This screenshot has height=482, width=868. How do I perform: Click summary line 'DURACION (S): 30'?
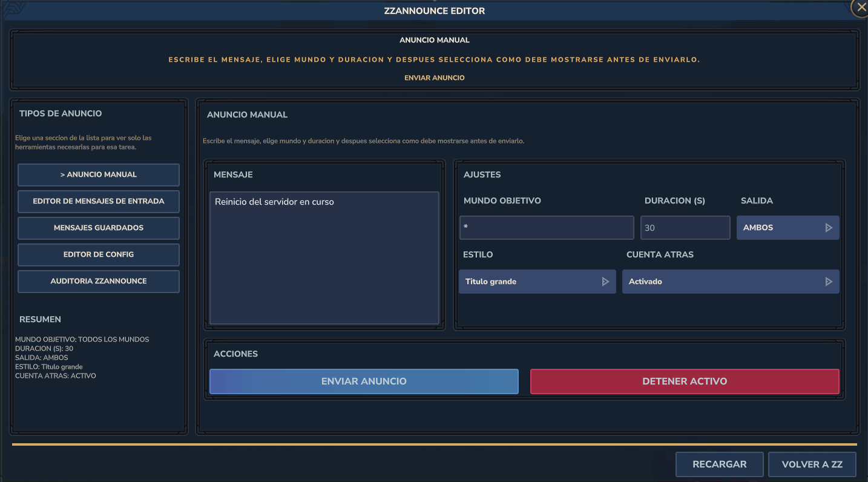pos(44,348)
